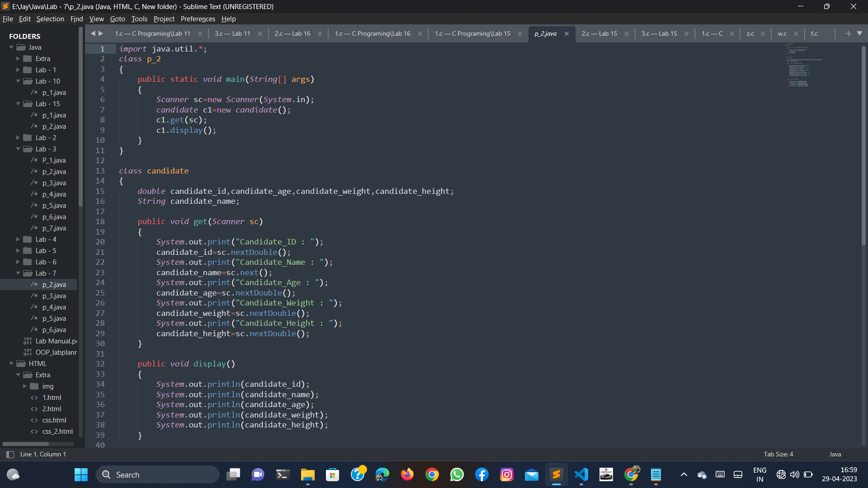Close the 3.c — Lab 11 tab
Screen dimensions: 868x488
click(260, 34)
